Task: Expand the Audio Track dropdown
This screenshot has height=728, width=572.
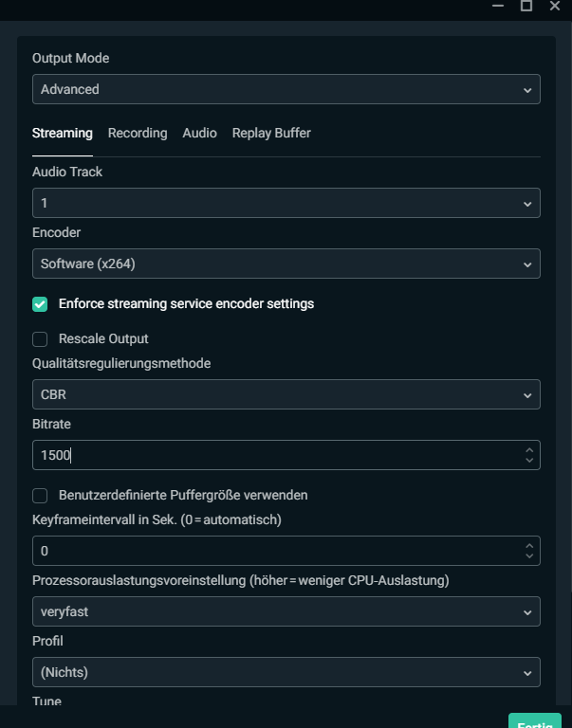Action: pyautogui.click(x=286, y=203)
